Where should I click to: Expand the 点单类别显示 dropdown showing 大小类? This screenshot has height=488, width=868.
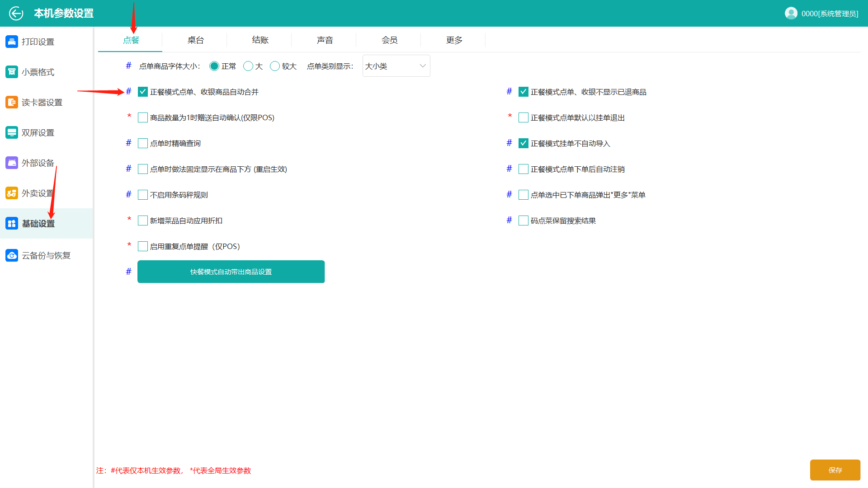pyautogui.click(x=396, y=66)
